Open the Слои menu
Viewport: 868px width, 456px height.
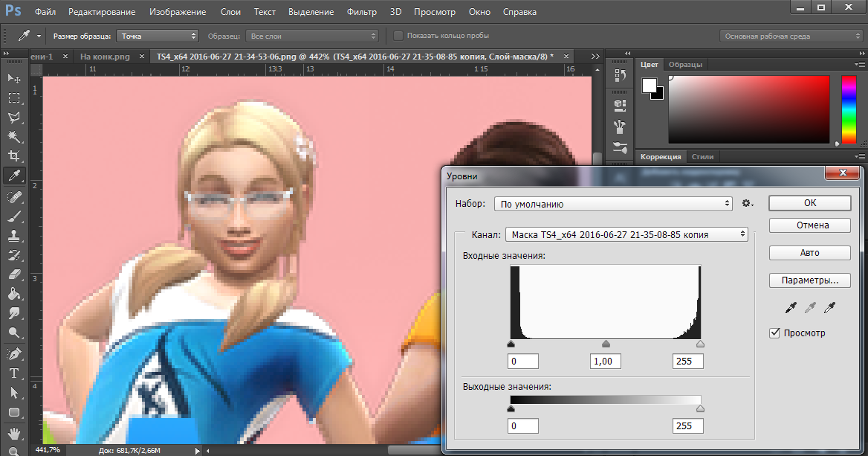coord(230,12)
